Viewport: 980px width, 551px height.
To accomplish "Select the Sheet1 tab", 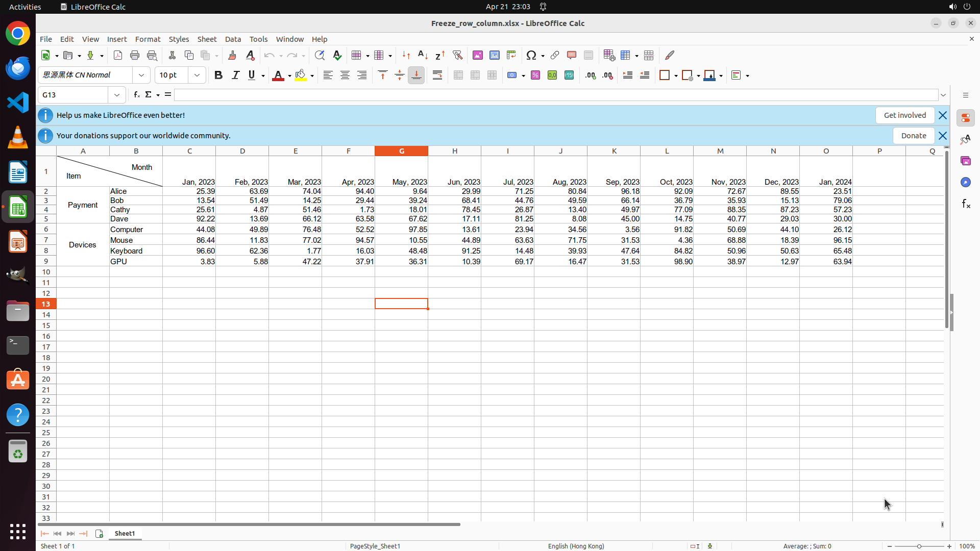I will pos(125,533).
